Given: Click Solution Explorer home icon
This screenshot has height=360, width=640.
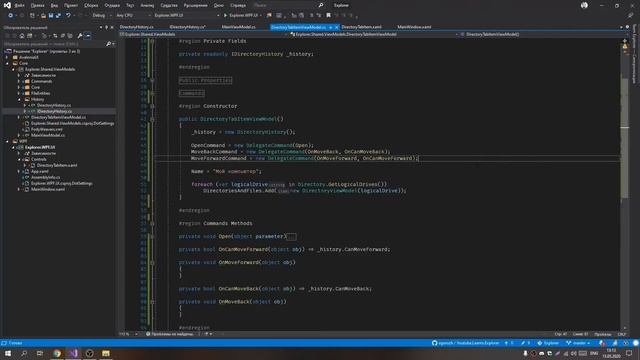Looking at the screenshot, I should pos(22,36).
